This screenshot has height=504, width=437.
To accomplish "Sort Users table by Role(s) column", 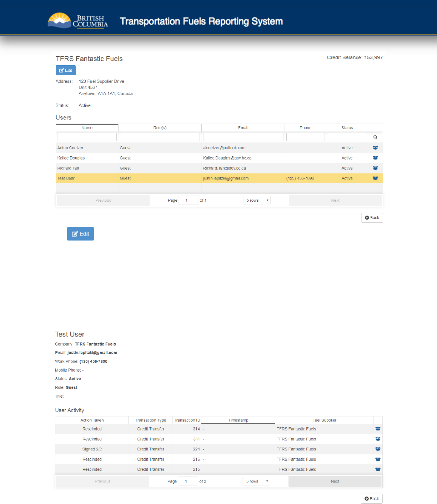I will [x=160, y=128].
